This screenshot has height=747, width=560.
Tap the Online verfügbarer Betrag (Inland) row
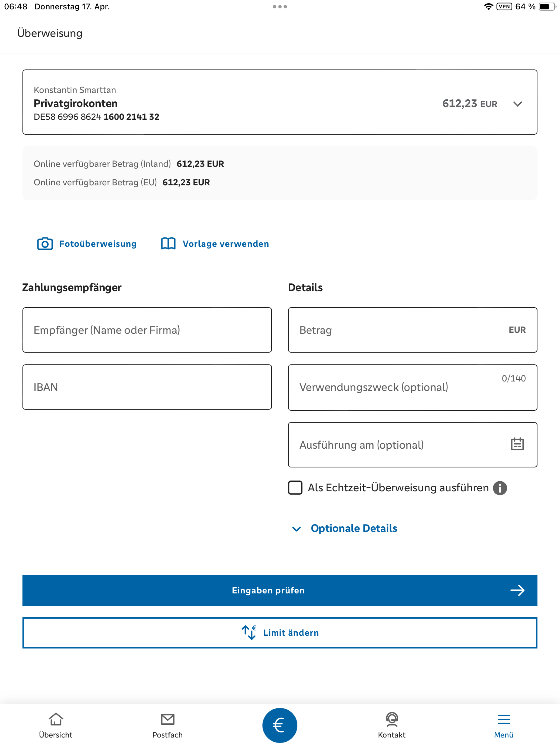[x=129, y=164]
